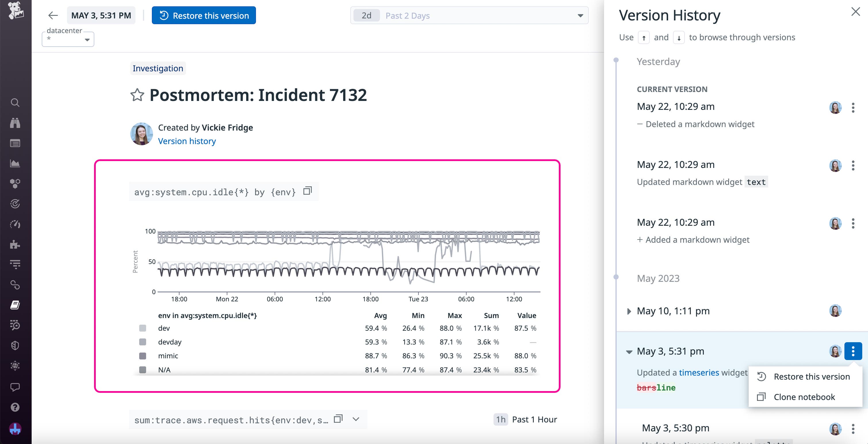Open the Version history link

click(x=187, y=141)
